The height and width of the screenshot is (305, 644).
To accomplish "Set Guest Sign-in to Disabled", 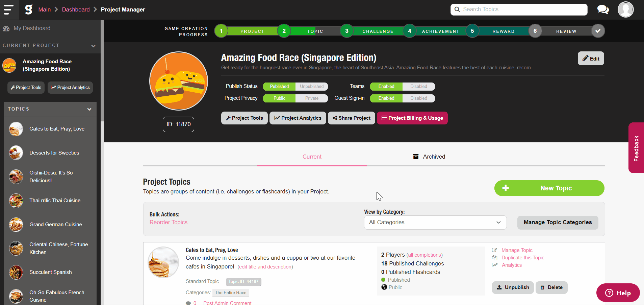I will click(x=419, y=98).
